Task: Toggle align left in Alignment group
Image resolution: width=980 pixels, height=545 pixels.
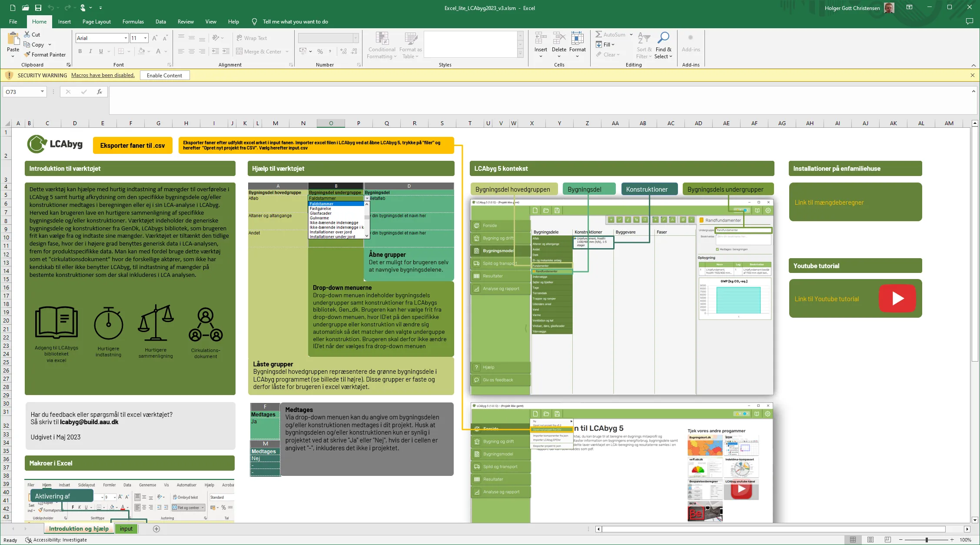Action: 181,51
